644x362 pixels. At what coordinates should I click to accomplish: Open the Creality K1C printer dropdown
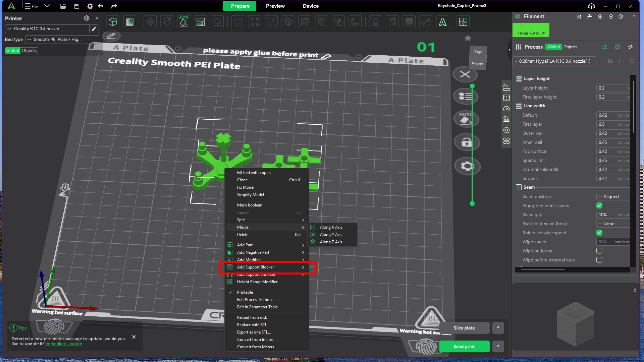(47, 29)
